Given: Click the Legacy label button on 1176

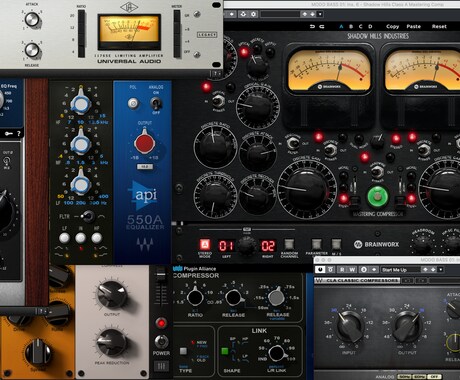Looking at the screenshot, I should point(207,35).
